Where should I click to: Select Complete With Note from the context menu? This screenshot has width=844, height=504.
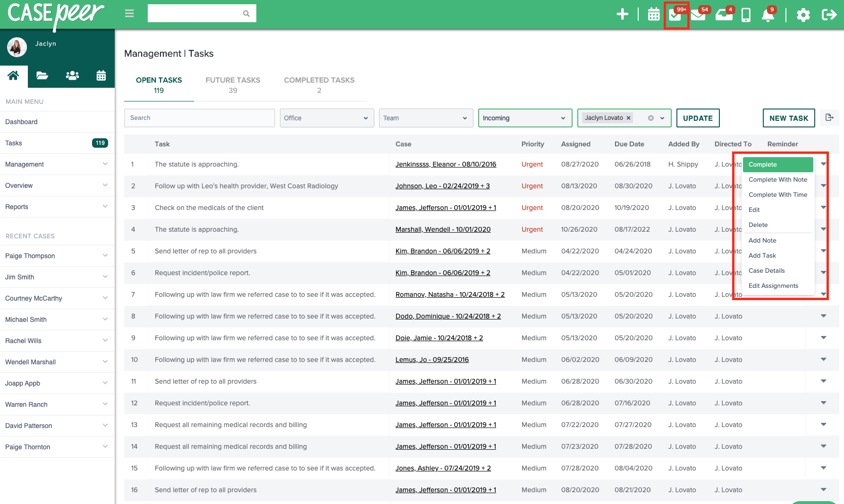[x=777, y=179]
